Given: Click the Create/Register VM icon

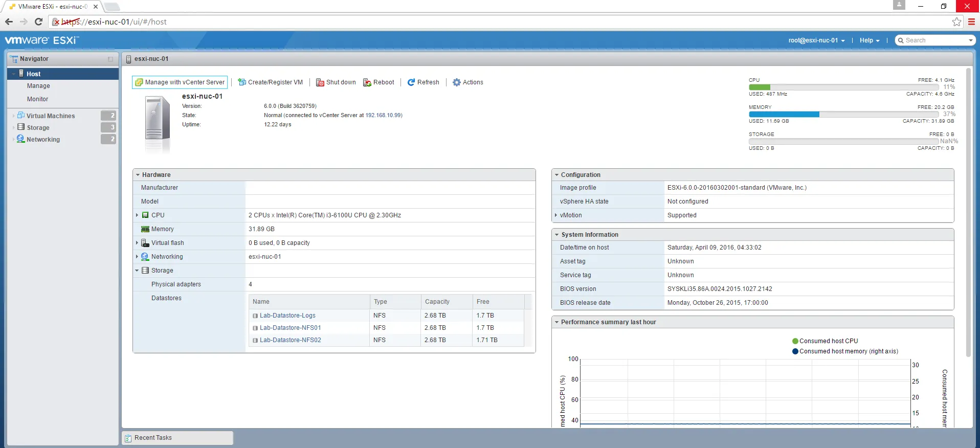Looking at the screenshot, I should 242,82.
